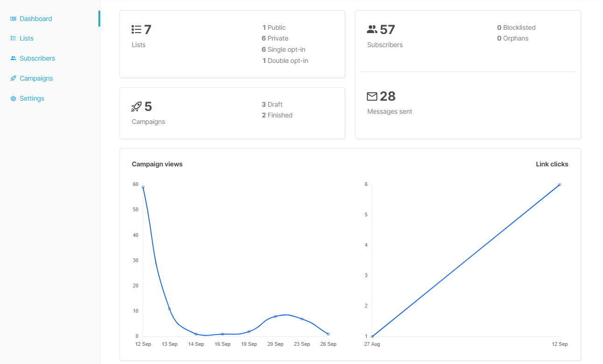Click the total subscribers number 57
The width and height of the screenshot is (603, 364).
388,30
